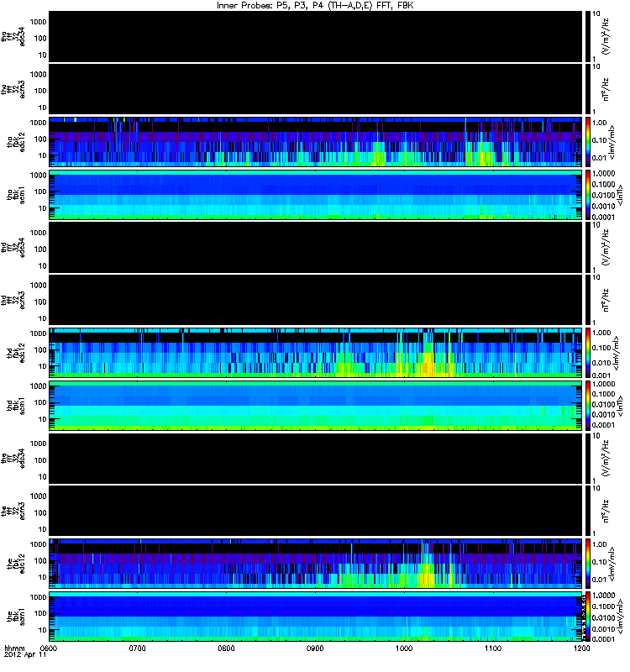Screen dimensions: 630x672
Task: Click the 1200 time axis label
Action: point(581,648)
